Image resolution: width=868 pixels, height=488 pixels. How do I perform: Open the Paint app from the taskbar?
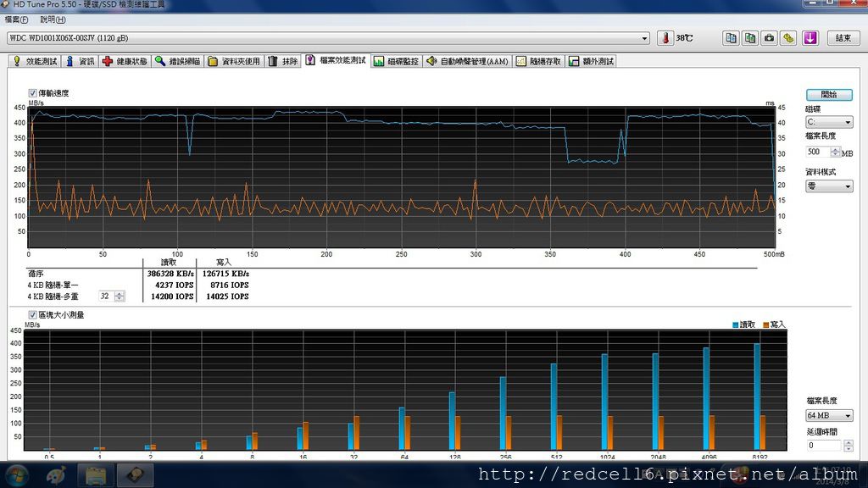pos(55,475)
